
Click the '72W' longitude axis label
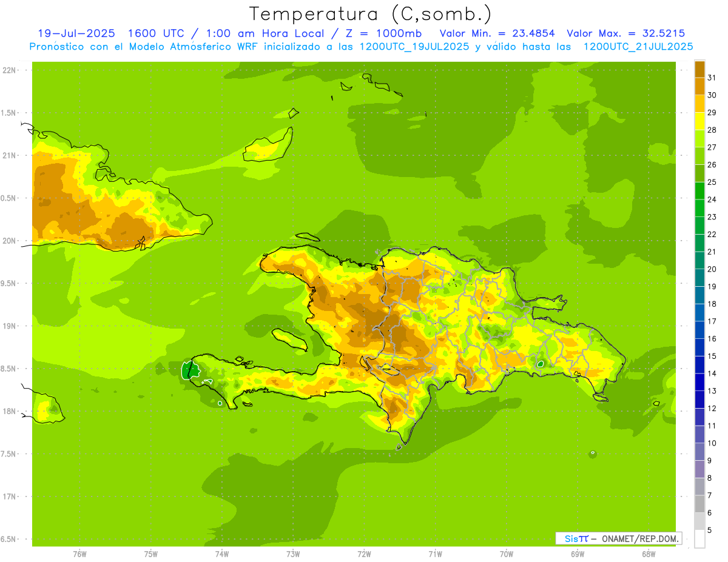[x=364, y=554]
